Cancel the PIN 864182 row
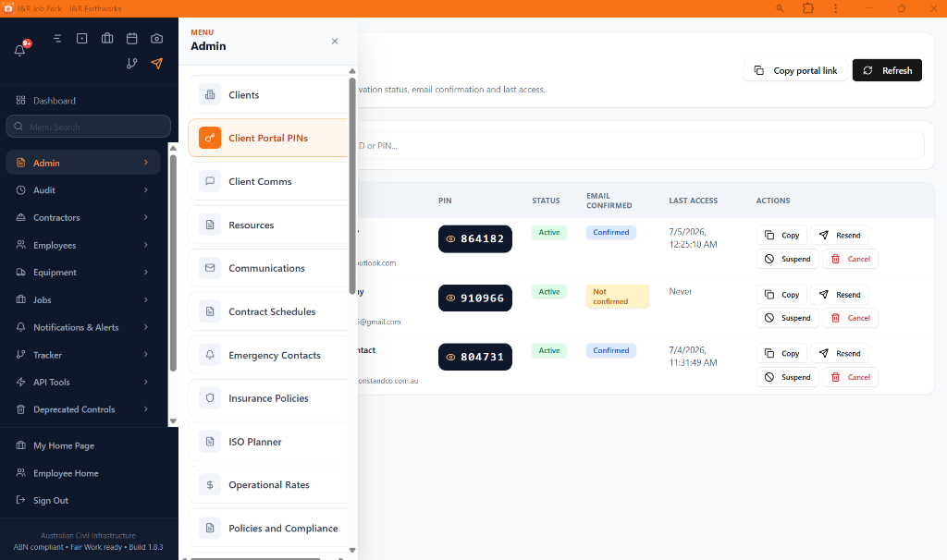 click(851, 259)
